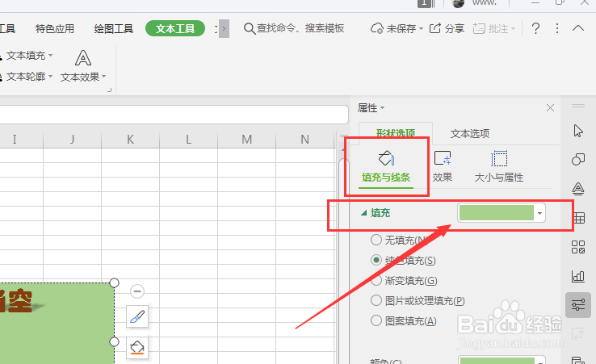The height and width of the screenshot is (364, 596).
Task: Click the 未保存 cloud save icon
Action: click(376, 28)
